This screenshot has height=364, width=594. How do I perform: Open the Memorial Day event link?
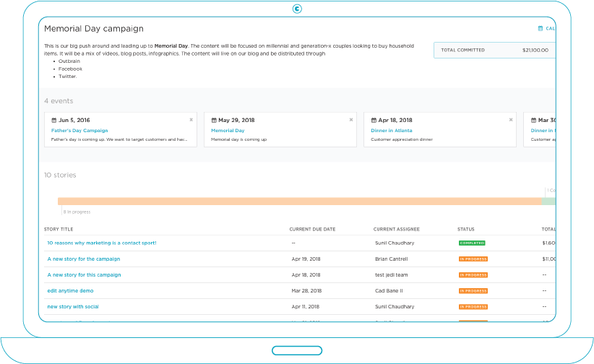[x=228, y=131]
